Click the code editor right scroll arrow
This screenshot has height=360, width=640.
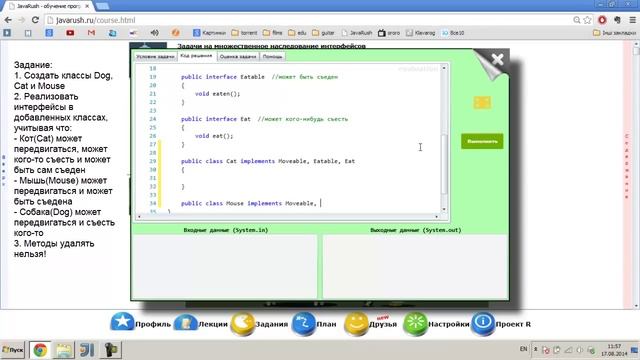(436, 216)
